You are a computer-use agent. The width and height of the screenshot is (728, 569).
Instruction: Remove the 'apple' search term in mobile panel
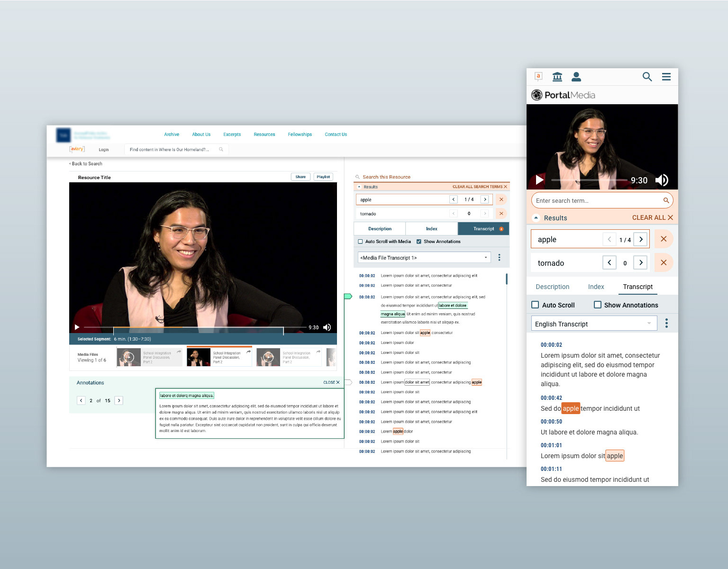tap(664, 239)
